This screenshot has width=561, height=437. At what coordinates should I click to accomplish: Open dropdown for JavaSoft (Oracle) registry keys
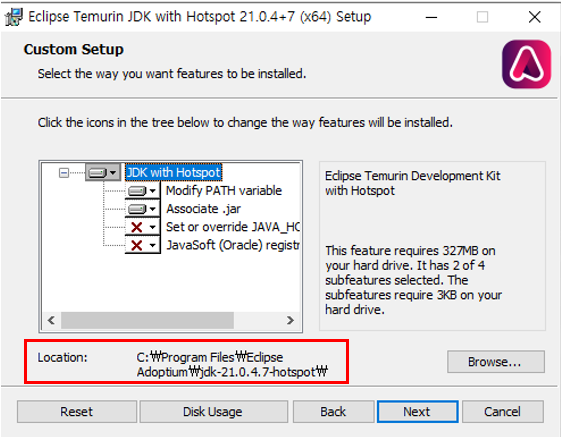[143, 245]
